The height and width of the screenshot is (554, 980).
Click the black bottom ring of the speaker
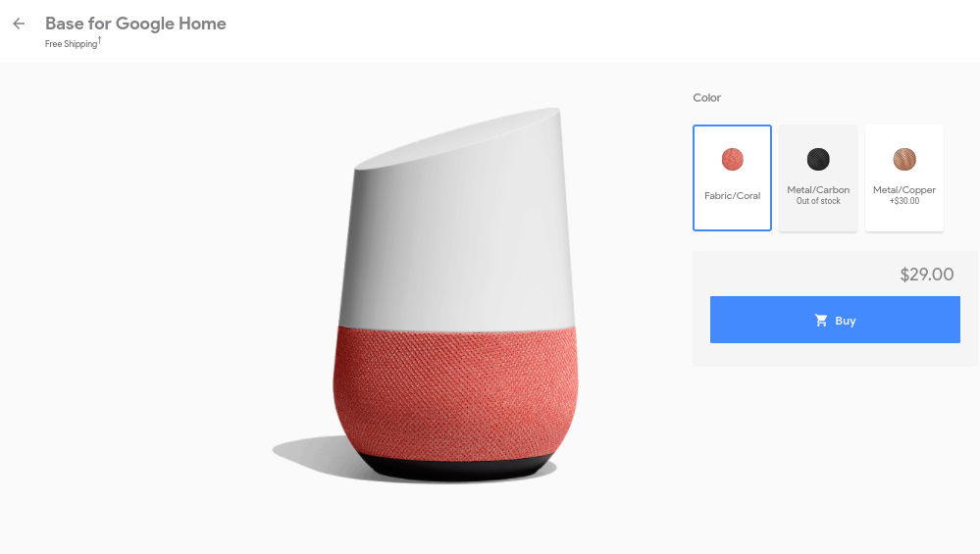456,470
